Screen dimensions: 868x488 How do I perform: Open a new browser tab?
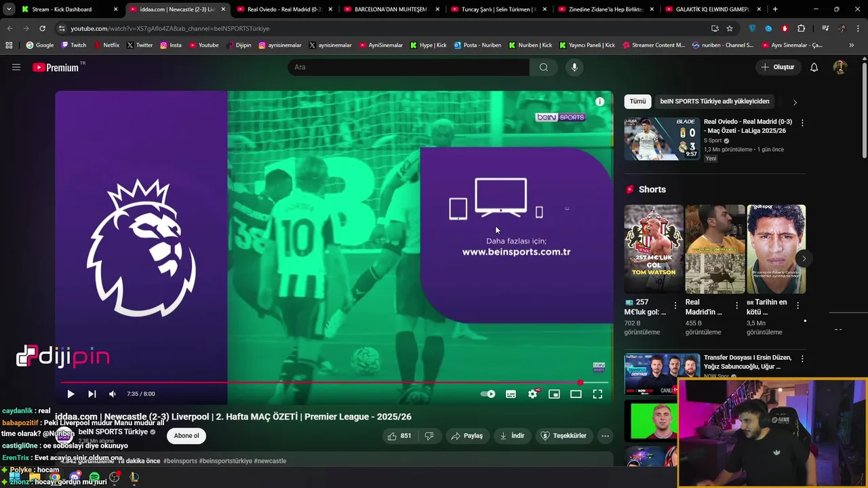tap(775, 9)
